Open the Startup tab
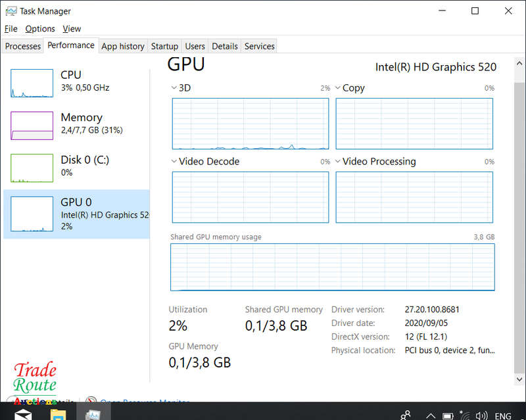The image size is (526, 420). (164, 46)
